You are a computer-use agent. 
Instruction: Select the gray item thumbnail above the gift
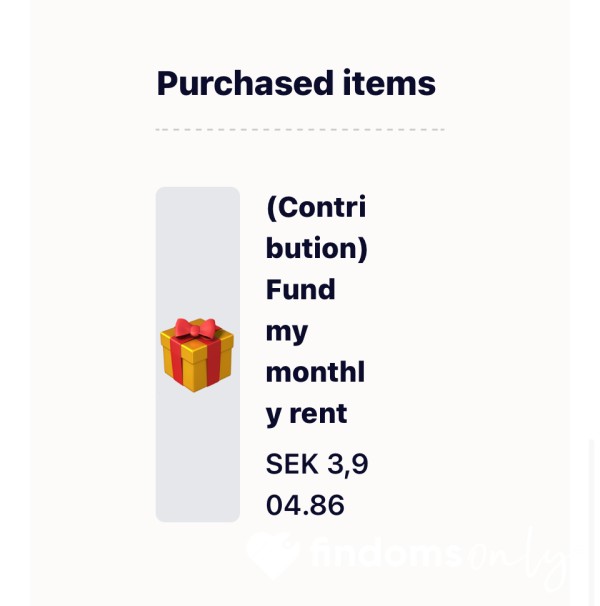(x=198, y=251)
